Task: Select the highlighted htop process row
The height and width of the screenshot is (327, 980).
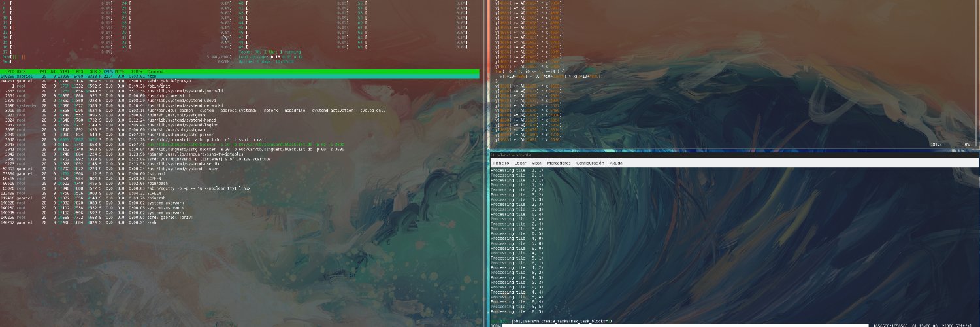Action: point(240,77)
